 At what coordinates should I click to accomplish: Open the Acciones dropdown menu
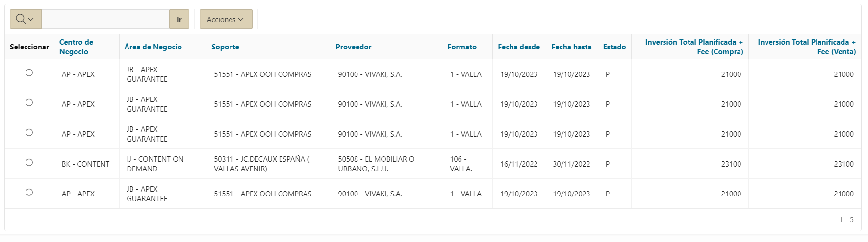pos(226,19)
